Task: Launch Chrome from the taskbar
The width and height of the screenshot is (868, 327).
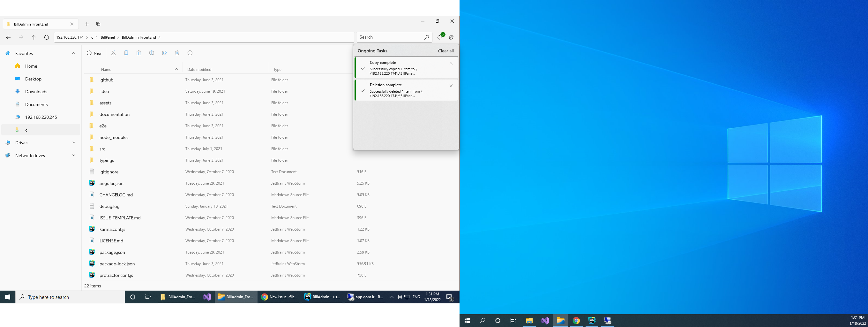Action: pyautogui.click(x=577, y=321)
